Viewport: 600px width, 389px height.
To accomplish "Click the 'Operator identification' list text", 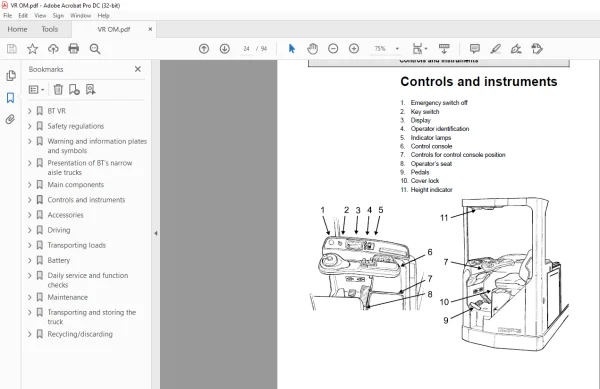I will [440, 129].
